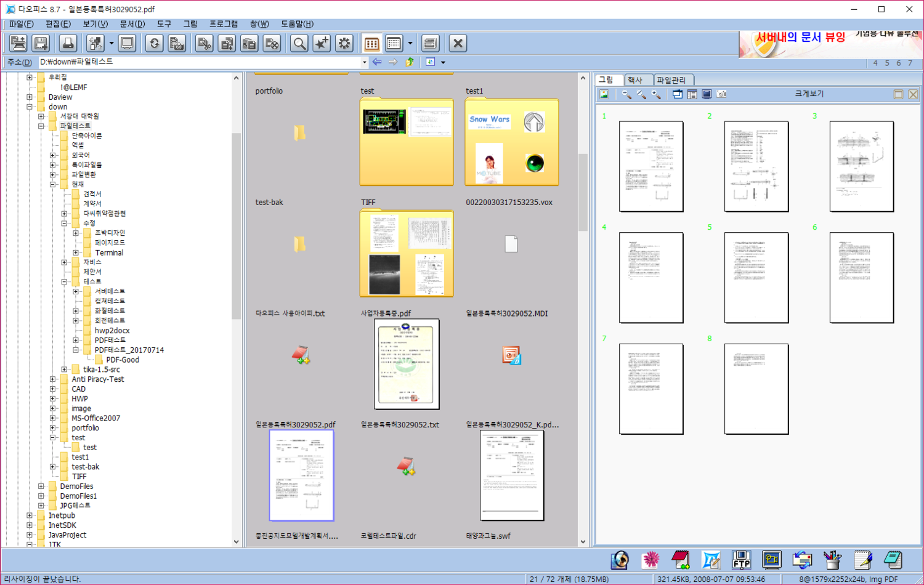Open the TIFF folder thumbnail
Screen dimensions: 924x585
[407, 253]
